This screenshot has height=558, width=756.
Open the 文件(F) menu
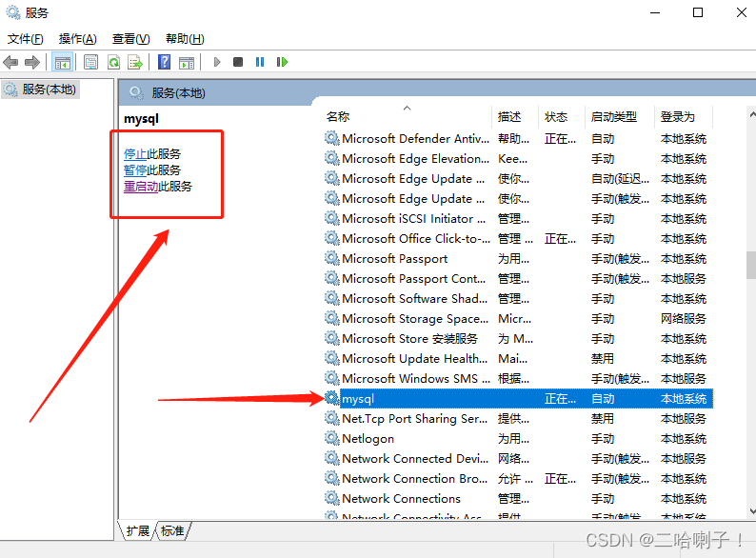25,39
